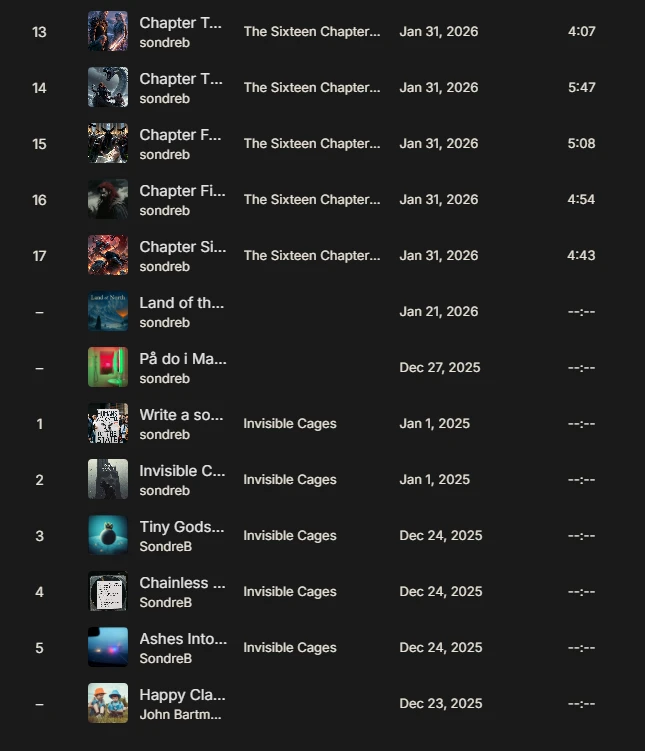Viewport: 645px width, 751px height.
Task: Select the "Land of th..." album artwork
Action: (x=107, y=311)
